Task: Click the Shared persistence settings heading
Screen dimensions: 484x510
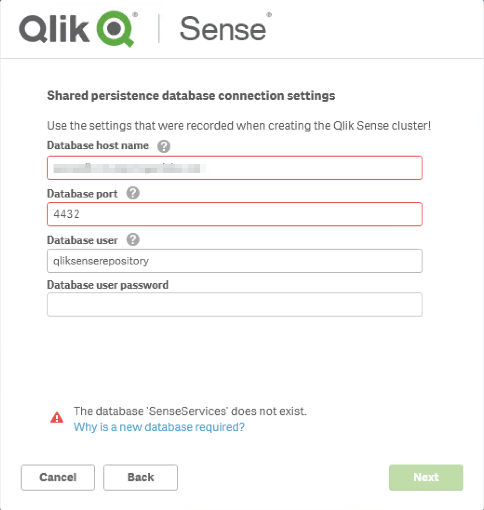Action: 191,96
